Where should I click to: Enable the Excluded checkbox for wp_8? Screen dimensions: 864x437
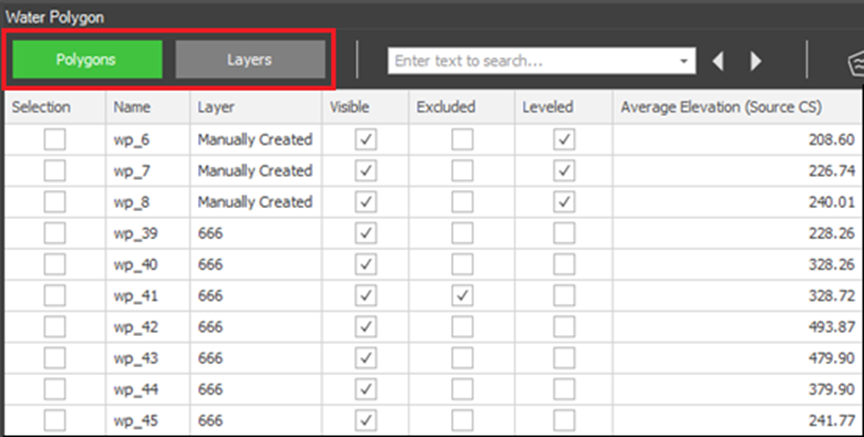[x=462, y=202]
